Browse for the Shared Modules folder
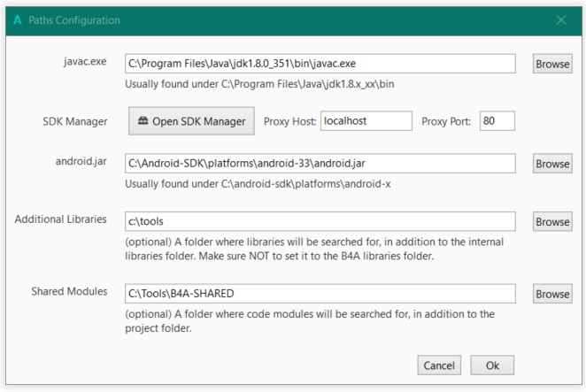 [x=552, y=294]
